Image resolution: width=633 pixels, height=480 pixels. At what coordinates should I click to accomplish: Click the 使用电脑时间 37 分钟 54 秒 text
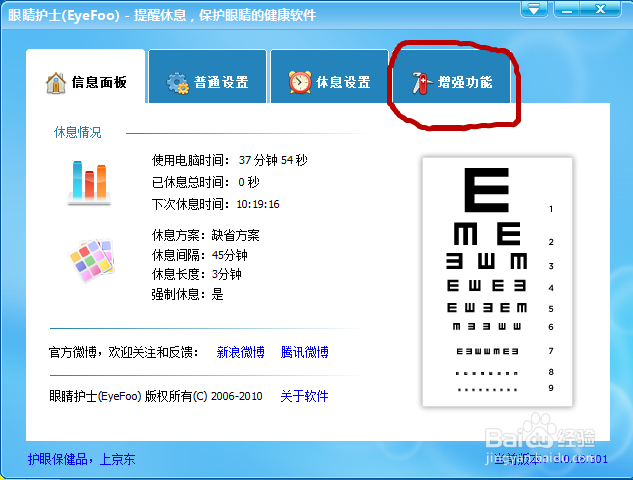click(x=229, y=160)
